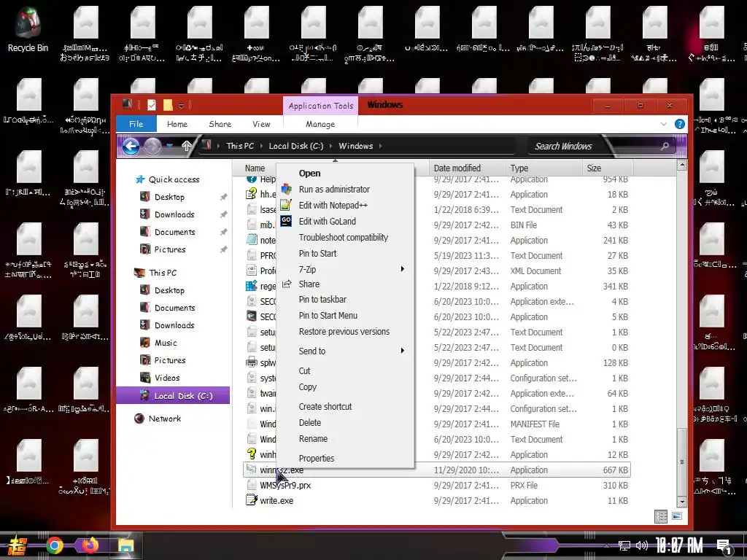This screenshot has height=560, width=747.
Task: Switch to Details view icon at window bottom
Action: (x=661, y=517)
